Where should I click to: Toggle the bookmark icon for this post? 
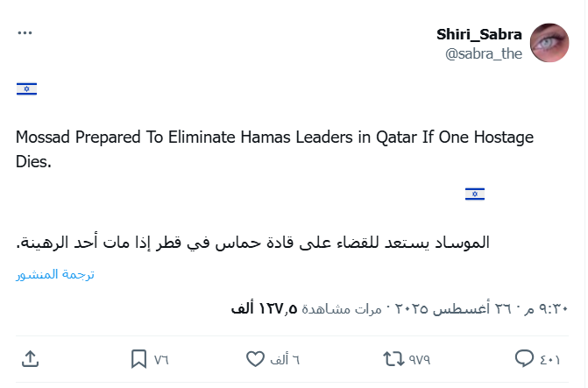click(x=139, y=359)
